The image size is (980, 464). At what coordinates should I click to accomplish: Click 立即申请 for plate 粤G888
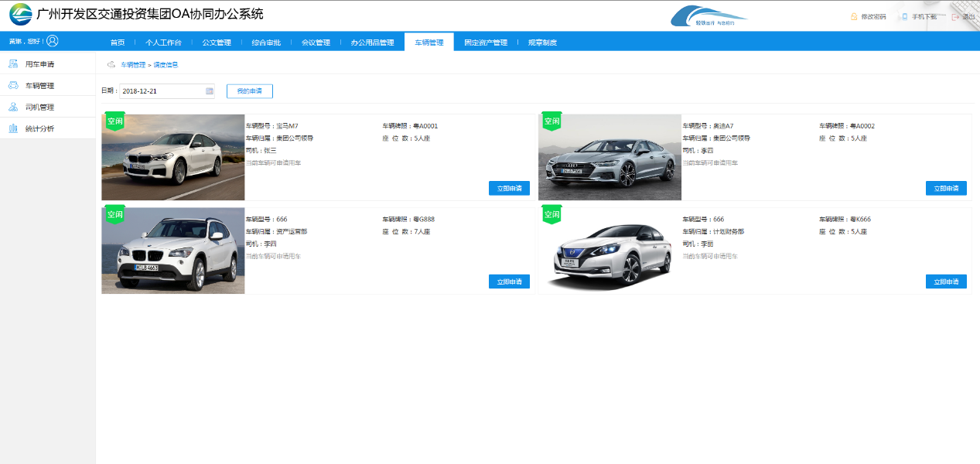tap(509, 281)
